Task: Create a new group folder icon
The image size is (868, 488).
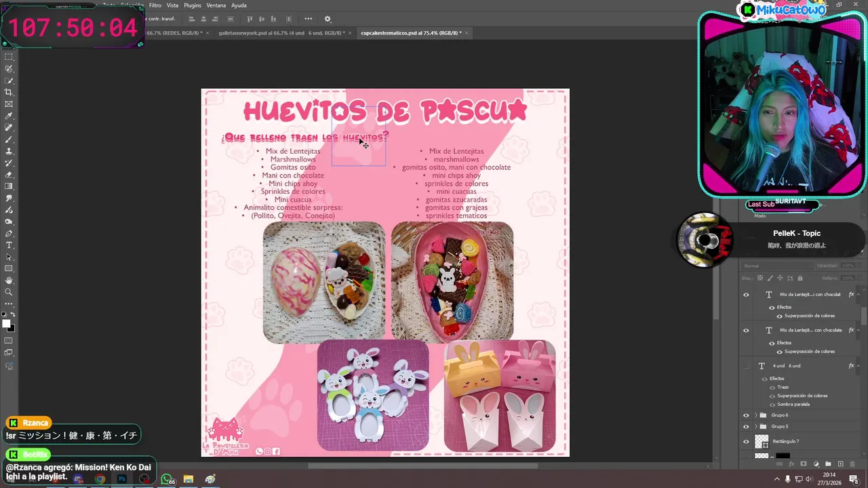Action: [828, 464]
